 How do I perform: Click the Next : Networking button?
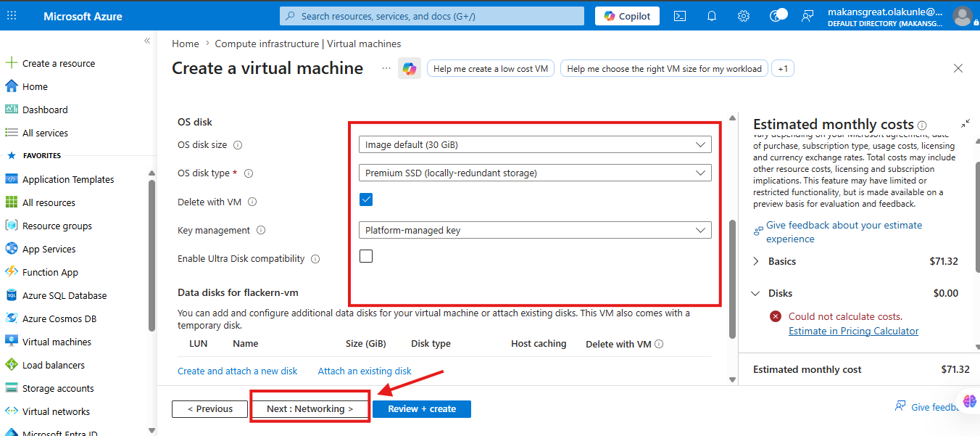(x=310, y=409)
